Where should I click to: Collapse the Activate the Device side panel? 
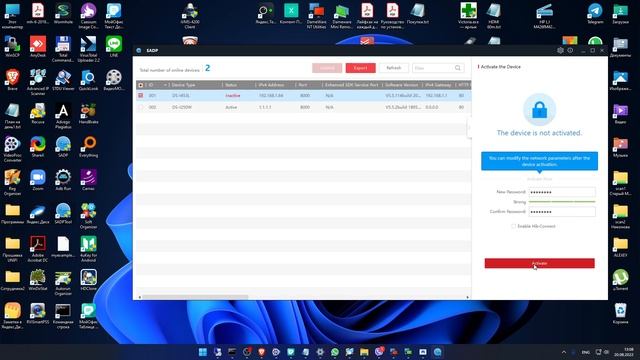[469, 127]
